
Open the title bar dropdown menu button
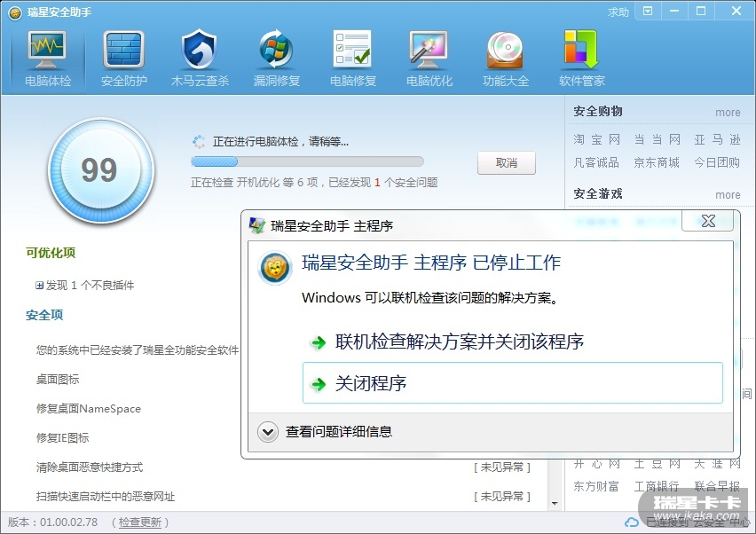click(x=648, y=11)
